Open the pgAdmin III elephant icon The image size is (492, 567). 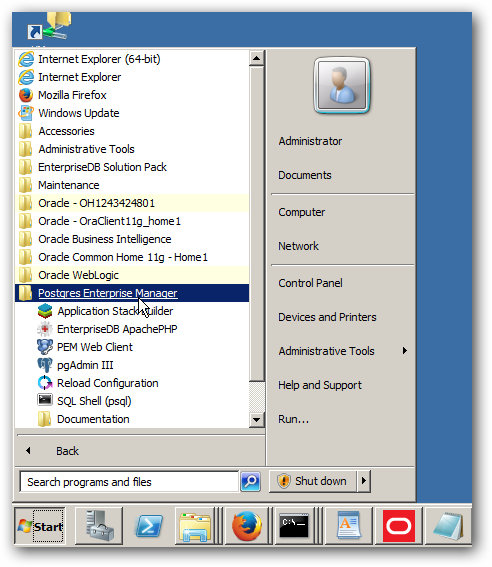click(x=45, y=365)
